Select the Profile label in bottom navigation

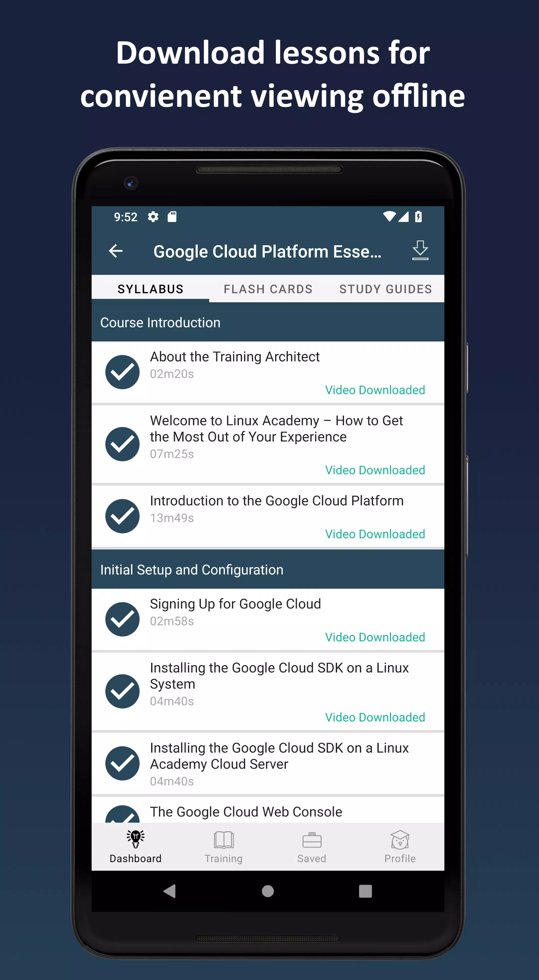click(x=400, y=859)
